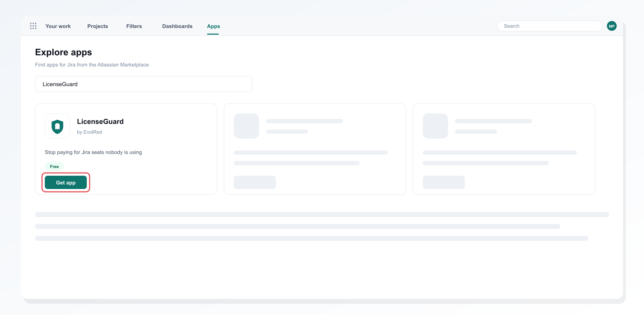
Task: Click the LicenseGuard app search box
Action: tap(143, 84)
